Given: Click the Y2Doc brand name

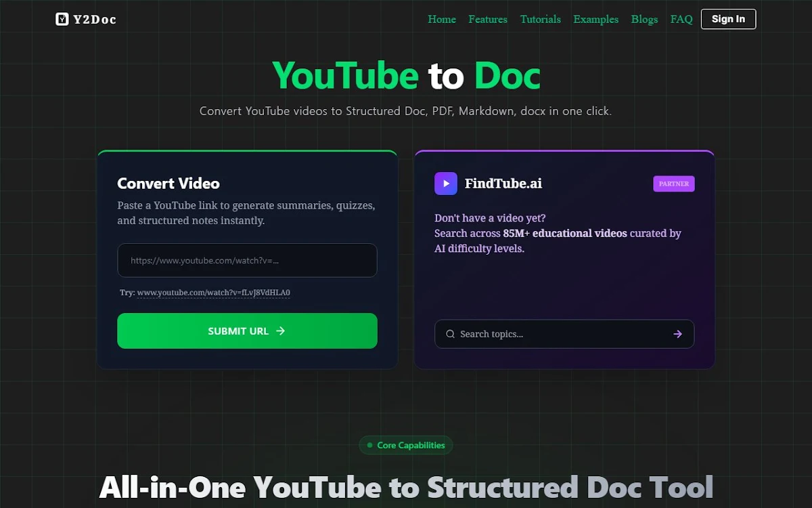Looking at the screenshot, I should [x=95, y=20].
